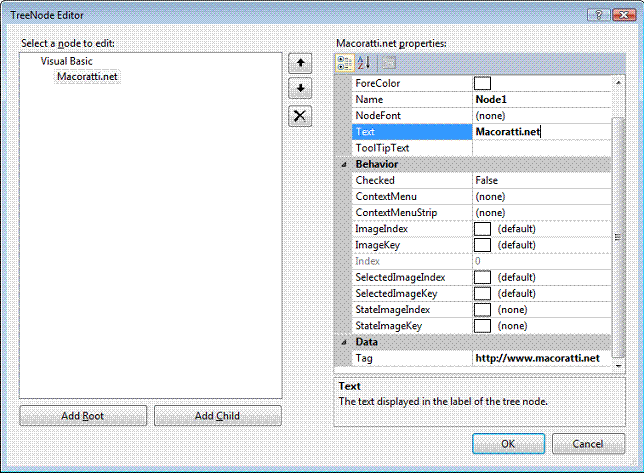Click the empty ToolTipText value field
Screen dimensions: 644x473
point(542,148)
